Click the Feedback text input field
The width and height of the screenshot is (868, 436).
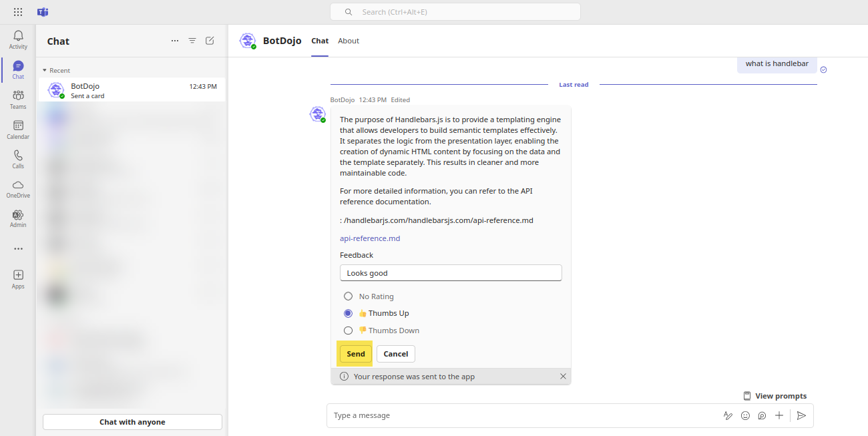(x=451, y=273)
